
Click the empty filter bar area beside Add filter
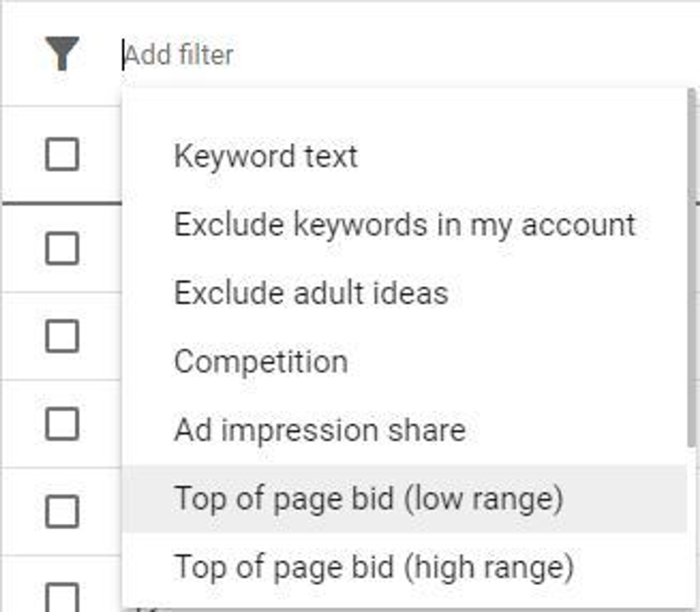465,55
